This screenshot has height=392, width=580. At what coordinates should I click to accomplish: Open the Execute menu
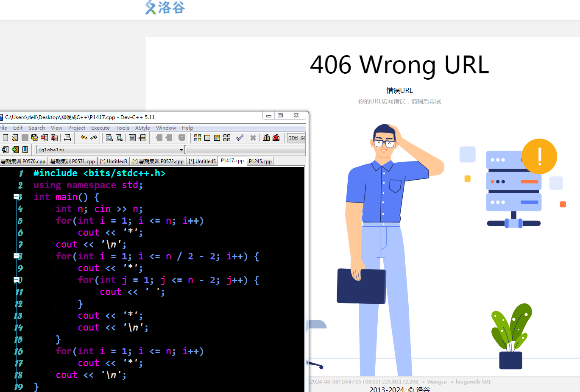pyautogui.click(x=100, y=128)
